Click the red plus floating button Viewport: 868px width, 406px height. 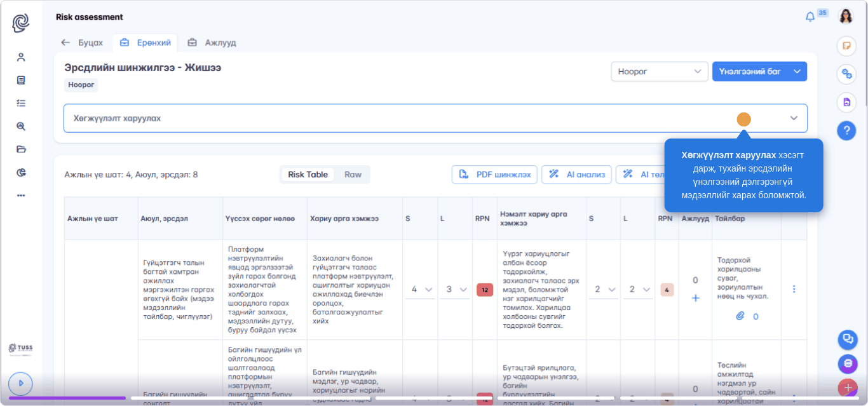848,387
